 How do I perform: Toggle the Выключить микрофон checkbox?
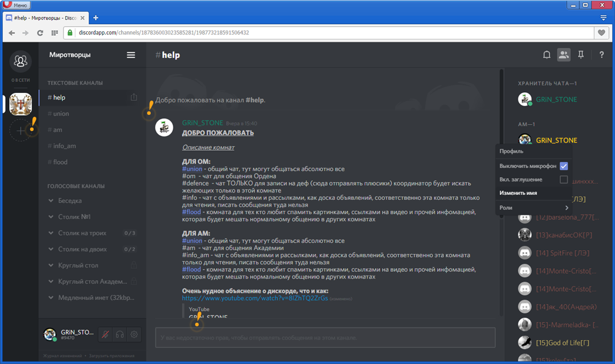[563, 166]
